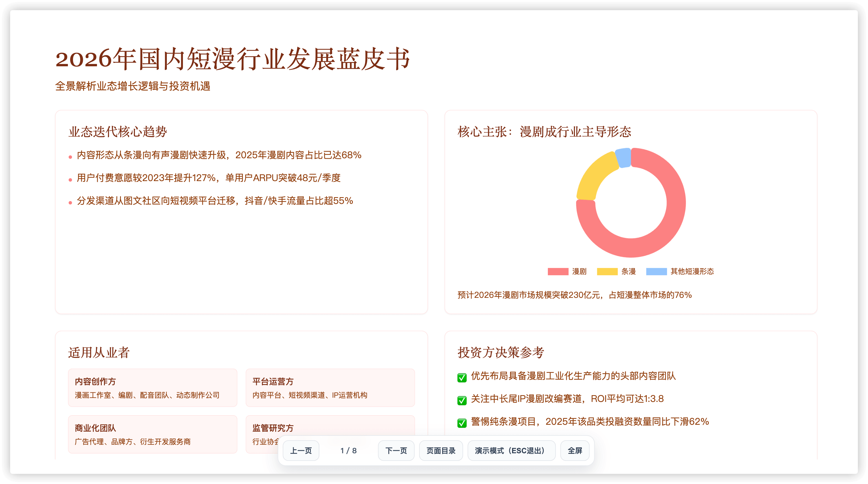Go to previous page with 上一页
The height and width of the screenshot is (484, 868).
tap(301, 451)
